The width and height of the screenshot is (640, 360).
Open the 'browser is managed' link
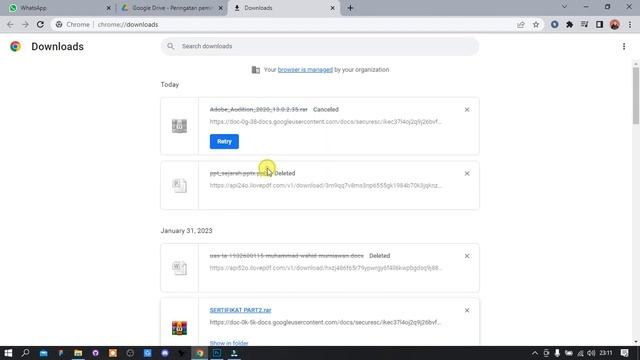click(305, 70)
